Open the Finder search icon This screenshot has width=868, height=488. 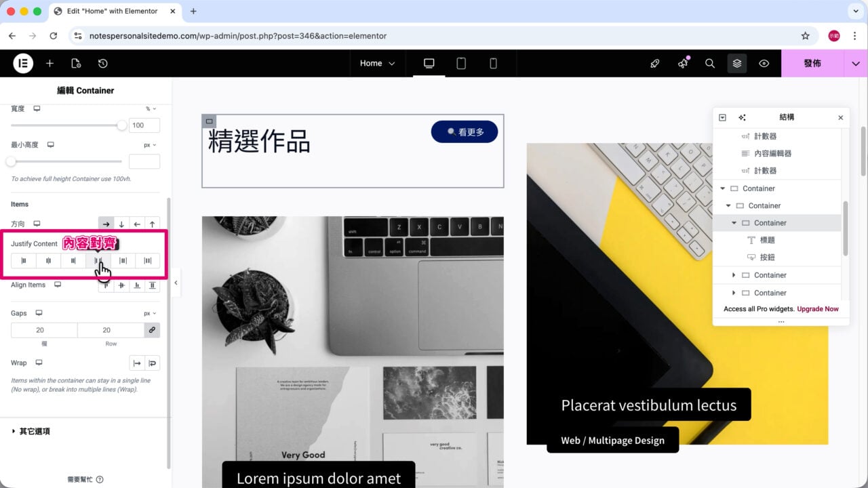tap(710, 63)
